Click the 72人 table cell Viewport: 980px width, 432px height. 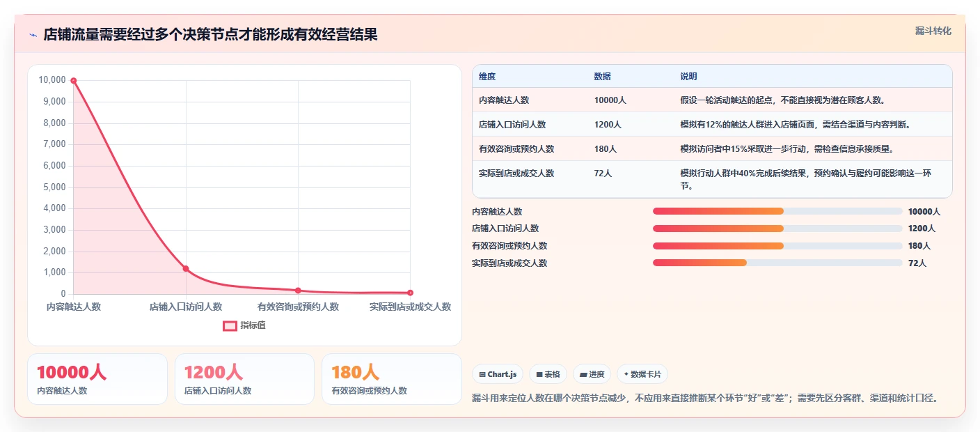[603, 173]
